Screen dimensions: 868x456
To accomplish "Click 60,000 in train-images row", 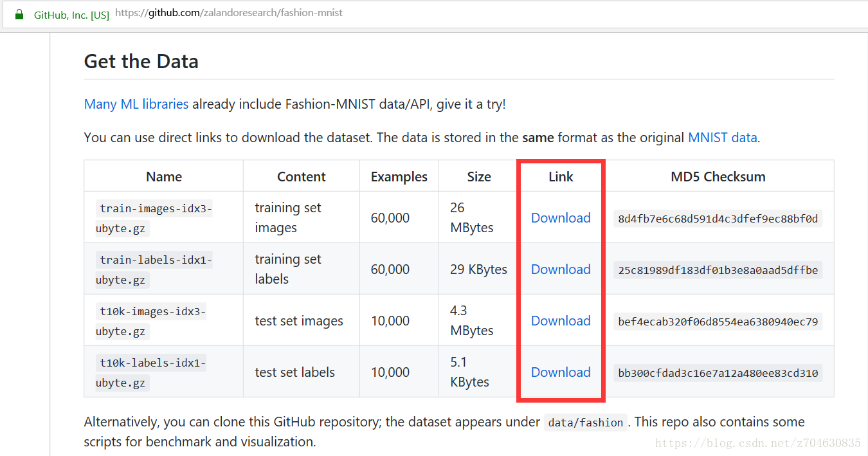I will coord(390,217).
